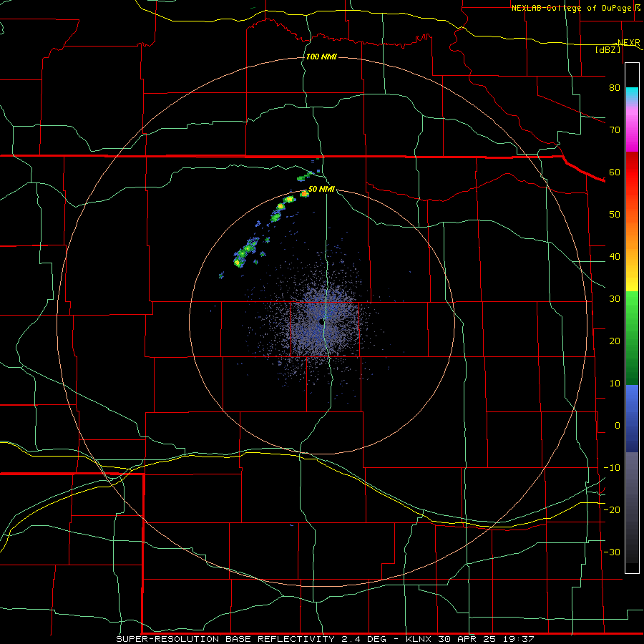The width and height of the screenshot is (644, 644).
Task: Select the 0 value on the dBZ scale
Action: pyautogui.click(x=618, y=426)
